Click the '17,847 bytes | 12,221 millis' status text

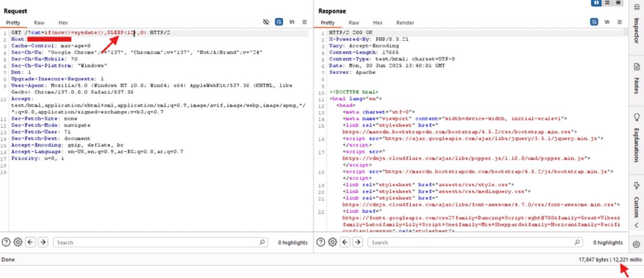point(610,260)
